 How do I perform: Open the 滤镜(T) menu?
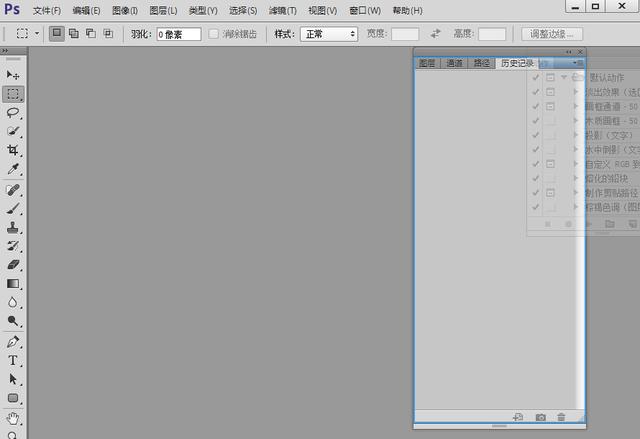click(282, 11)
